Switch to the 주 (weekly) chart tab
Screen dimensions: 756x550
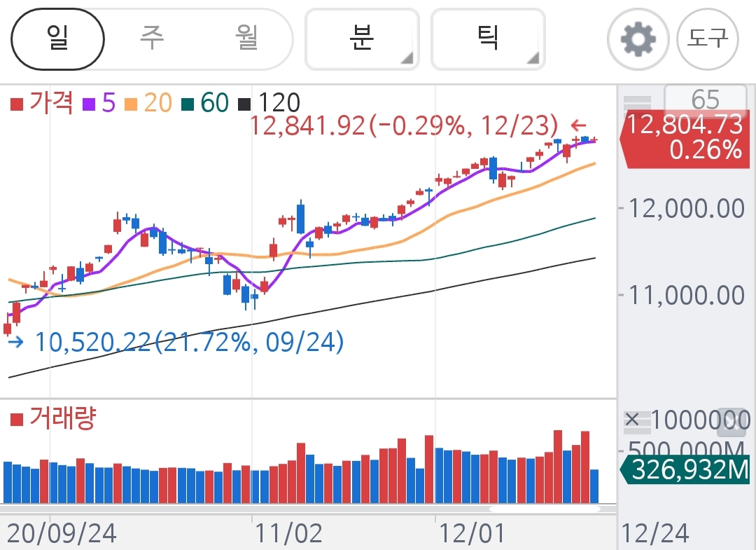click(x=153, y=39)
